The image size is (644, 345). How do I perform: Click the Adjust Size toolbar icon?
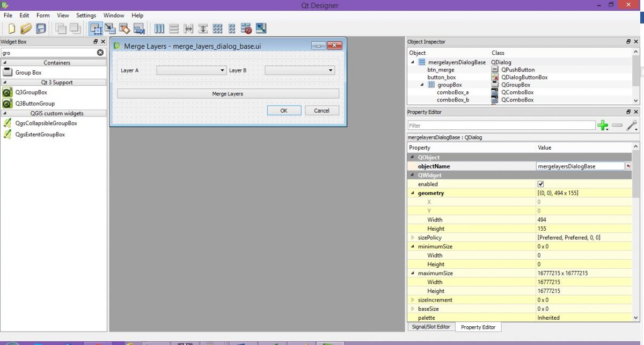260,28
